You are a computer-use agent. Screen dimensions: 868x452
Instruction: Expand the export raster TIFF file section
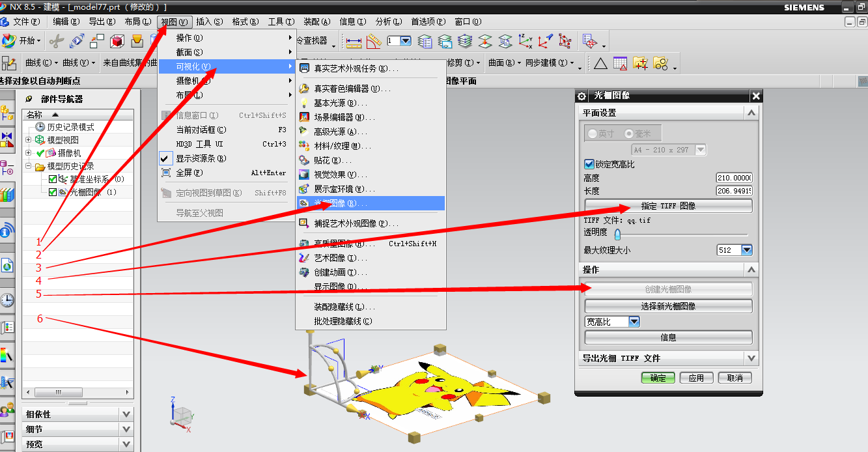click(752, 358)
